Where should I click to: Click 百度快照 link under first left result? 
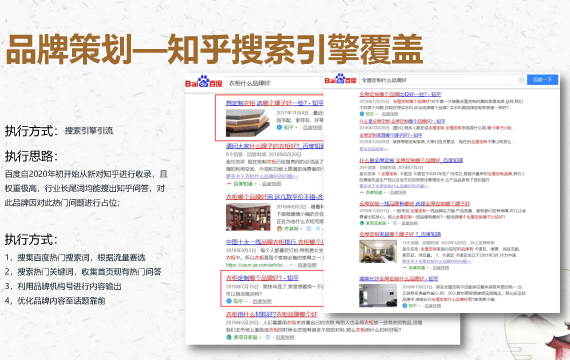click(x=312, y=127)
